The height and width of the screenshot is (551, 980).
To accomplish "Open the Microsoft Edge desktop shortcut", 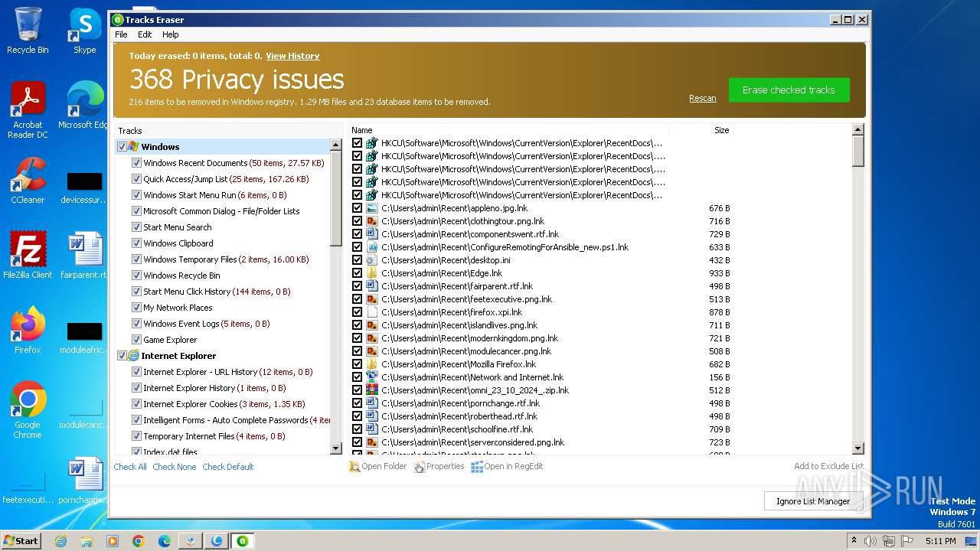I will (85, 106).
